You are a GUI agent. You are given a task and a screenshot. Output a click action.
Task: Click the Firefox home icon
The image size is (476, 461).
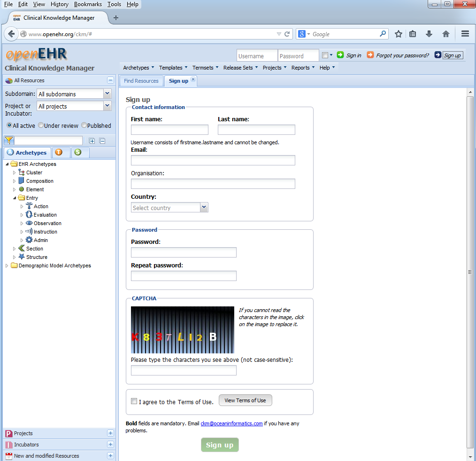(x=446, y=34)
